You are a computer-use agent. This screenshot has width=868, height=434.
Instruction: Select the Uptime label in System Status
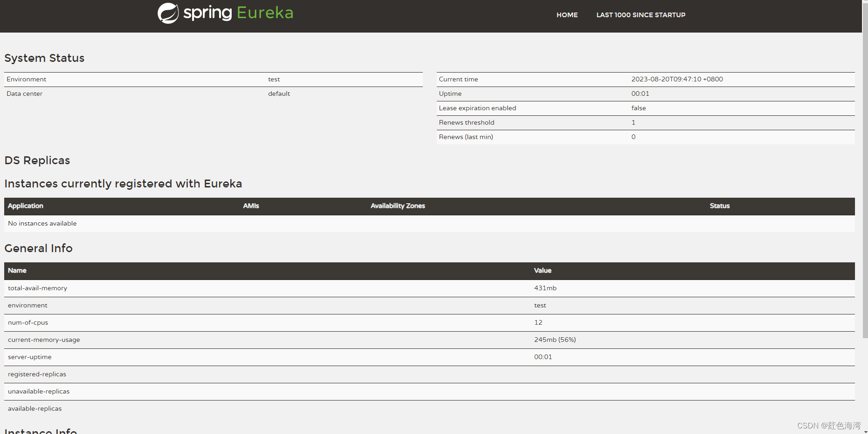pyautogui.click(x=450, y=94)
